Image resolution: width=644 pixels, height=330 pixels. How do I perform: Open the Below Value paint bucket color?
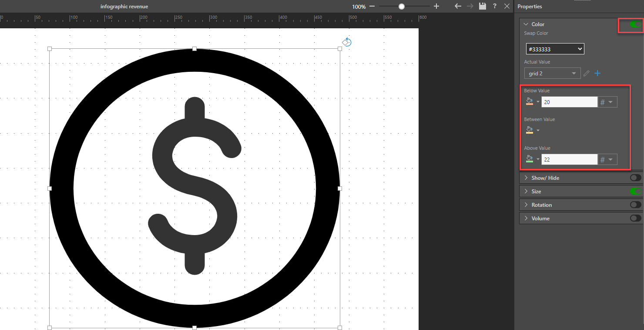point(529,101)
